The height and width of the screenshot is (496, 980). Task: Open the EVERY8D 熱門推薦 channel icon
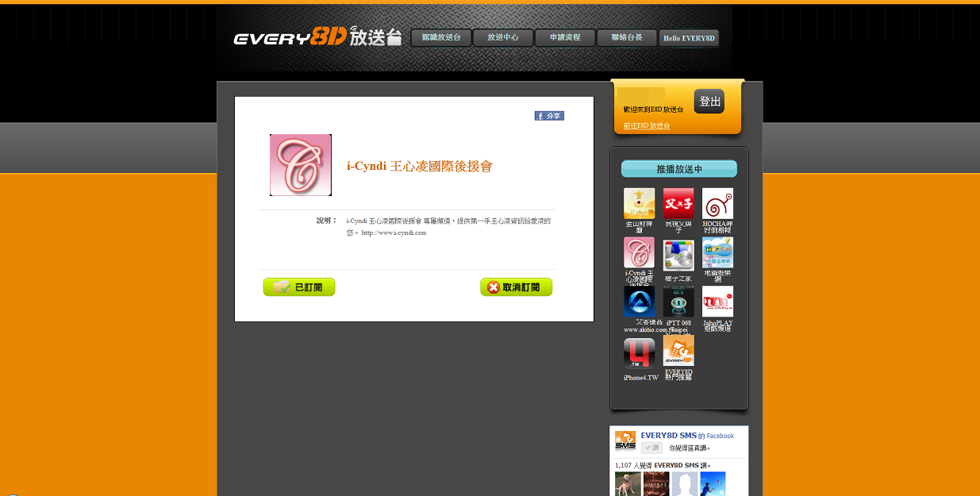click(678, 350)
